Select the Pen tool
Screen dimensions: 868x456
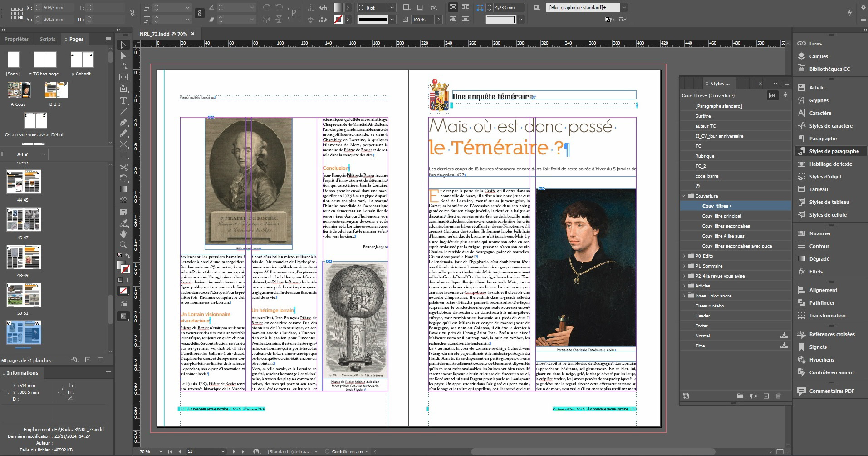tap(123, 123)
